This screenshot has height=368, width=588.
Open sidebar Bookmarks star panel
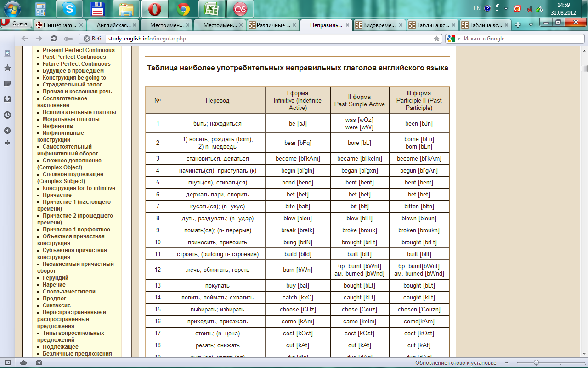click(7, 68)
